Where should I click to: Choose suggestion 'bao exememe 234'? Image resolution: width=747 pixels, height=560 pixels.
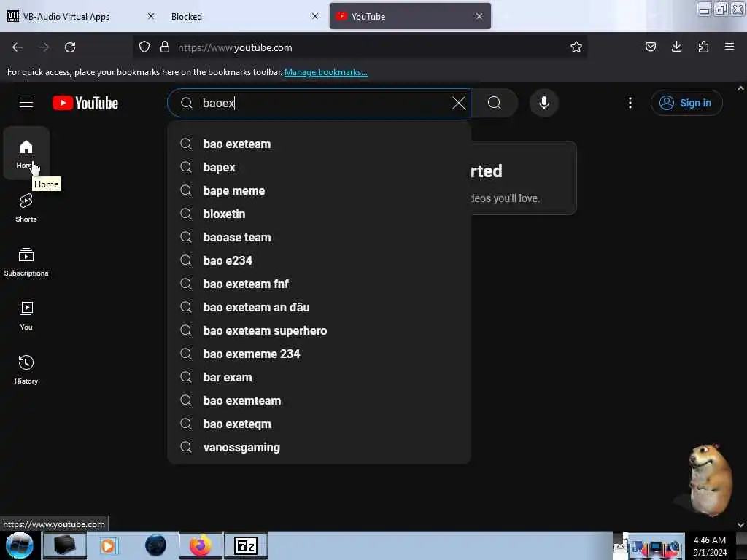[x=319, y=354]
